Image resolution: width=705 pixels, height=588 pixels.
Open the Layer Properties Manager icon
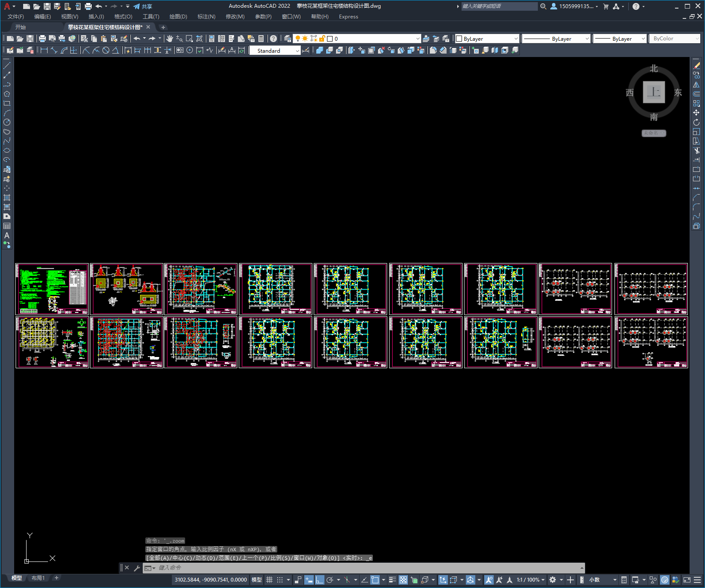[288, 39]
